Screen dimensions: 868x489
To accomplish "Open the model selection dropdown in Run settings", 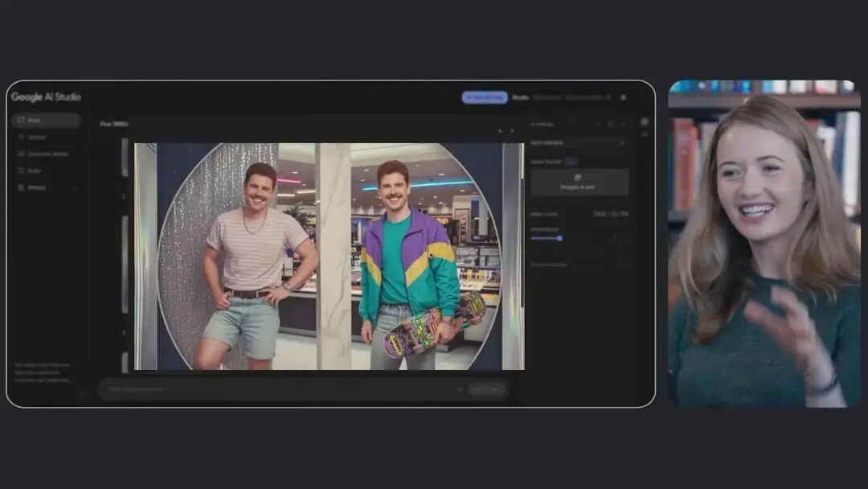I will (579, 143).
